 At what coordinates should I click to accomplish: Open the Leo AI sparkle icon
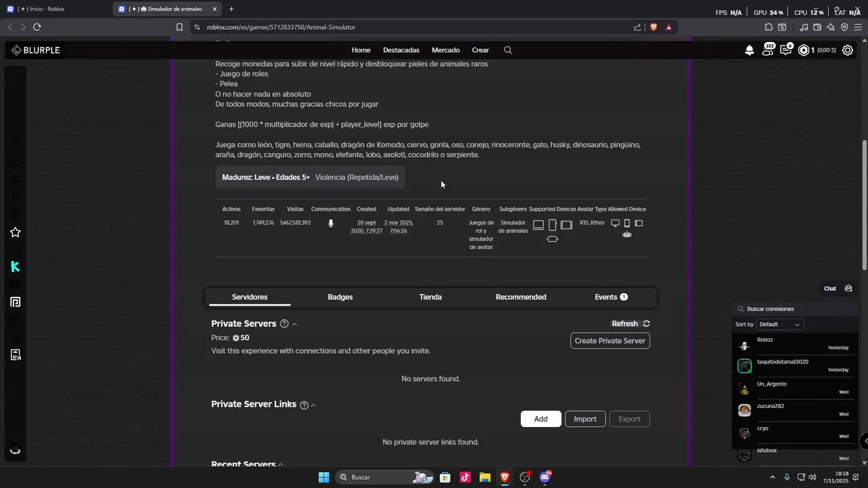click(831, 27)
